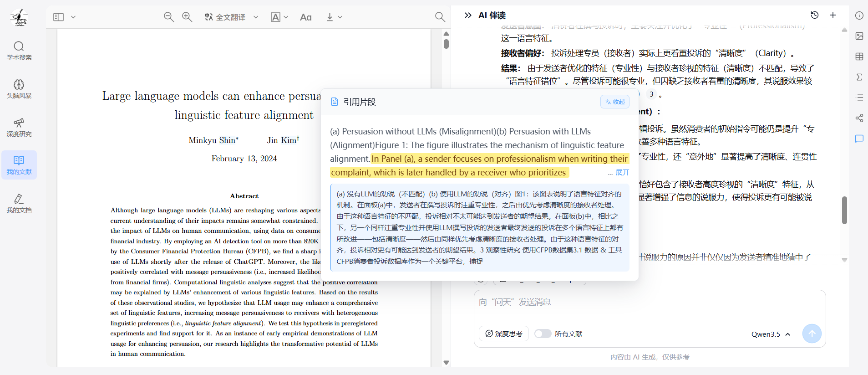Viewport: 868px width, 375px height.
Task: Click the highlighted sentence in quoted passage
Action: (x=479, y=165)
